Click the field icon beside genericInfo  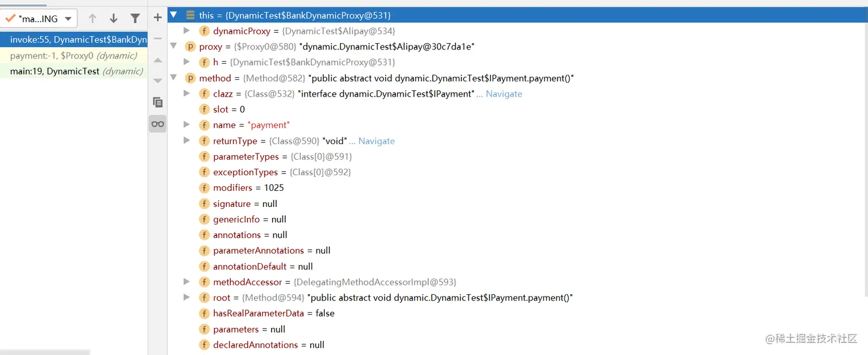point(204,219)
